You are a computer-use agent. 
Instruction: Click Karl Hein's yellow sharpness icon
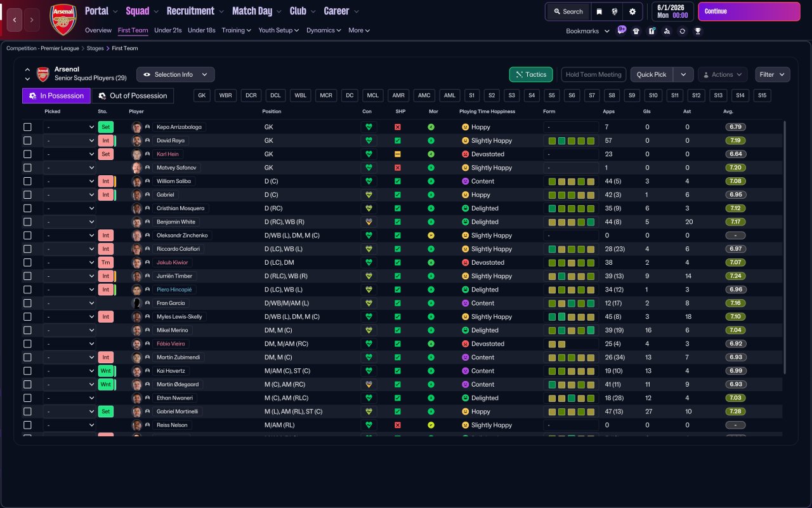398,154
